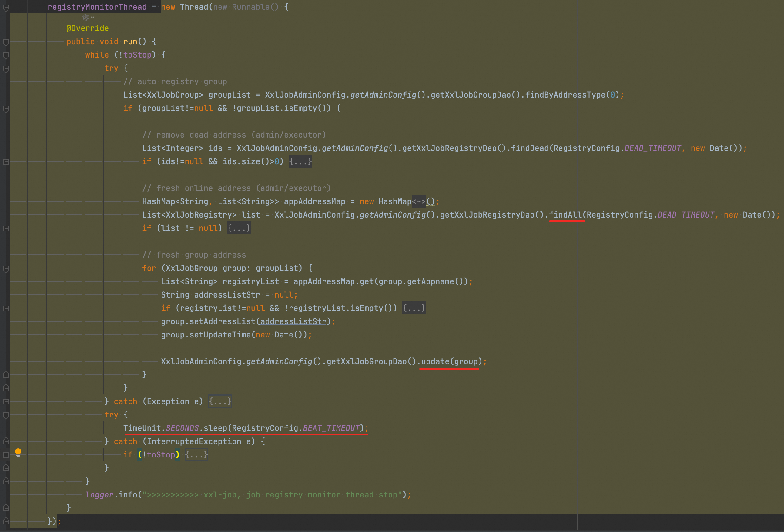Viewport: 784px width, 532px height.
Task: Expand the folded list != null gutter plus
Action: point(6,228)
